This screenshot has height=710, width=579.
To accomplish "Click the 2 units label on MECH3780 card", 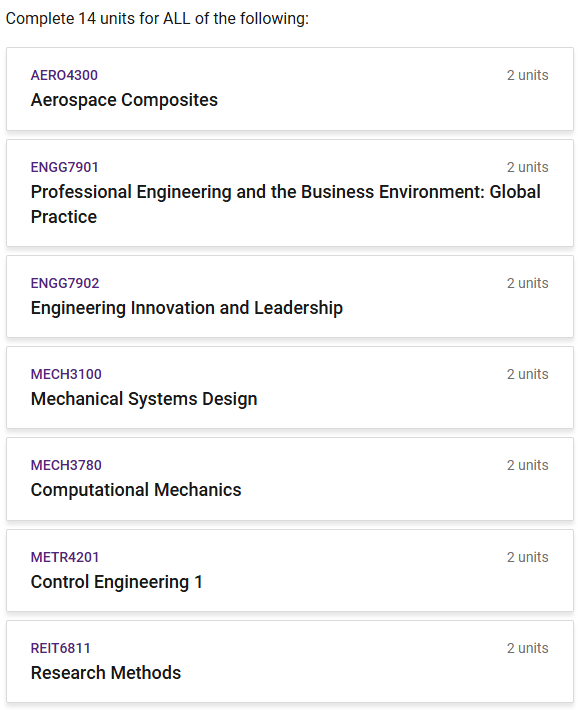I will pos(527,465).
